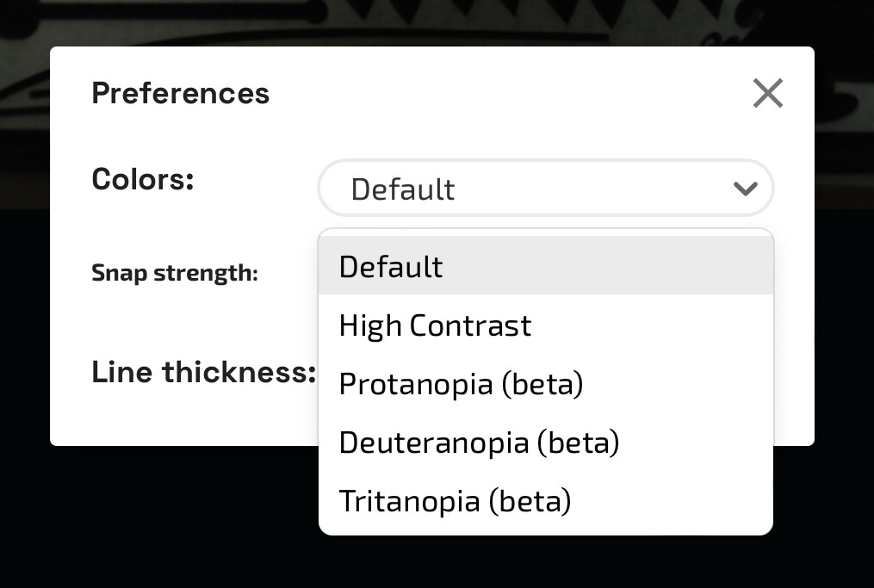Choose High Contrast color scheme
The image size is (874, 588).
pyautogui.click(x=546, y=325)
